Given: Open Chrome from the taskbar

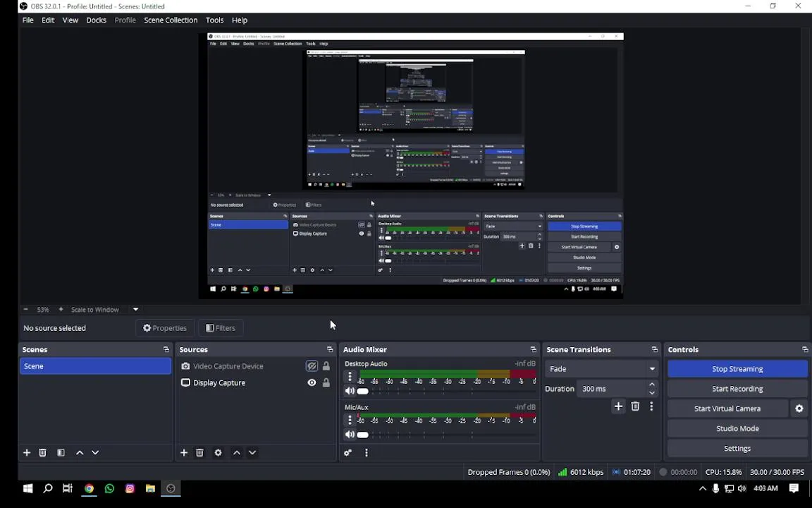Looking at the screenshot, I should [x=89, y=488].
